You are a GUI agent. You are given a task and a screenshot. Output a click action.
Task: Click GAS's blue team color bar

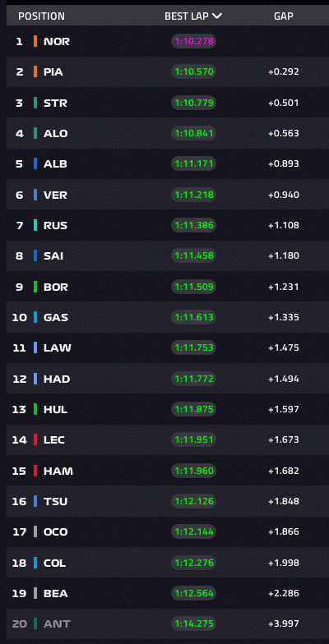tap(35, 317)
